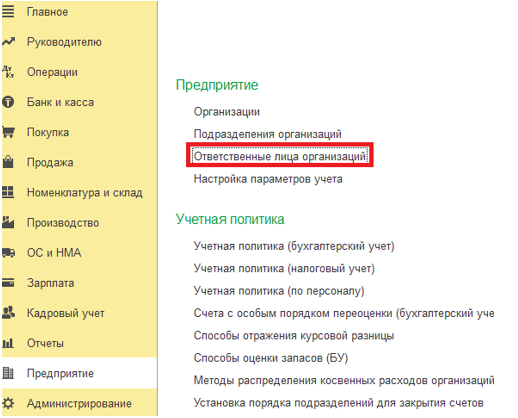Click the factory icon for Производство
Image resolution: width=518 pixels, height=418 pixels.
8,222
